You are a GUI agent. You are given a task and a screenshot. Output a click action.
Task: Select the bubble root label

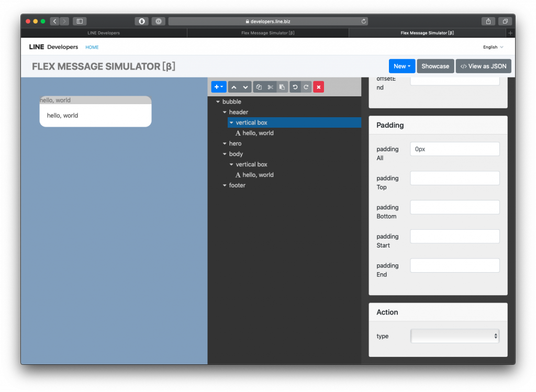(x=232, y=102)
